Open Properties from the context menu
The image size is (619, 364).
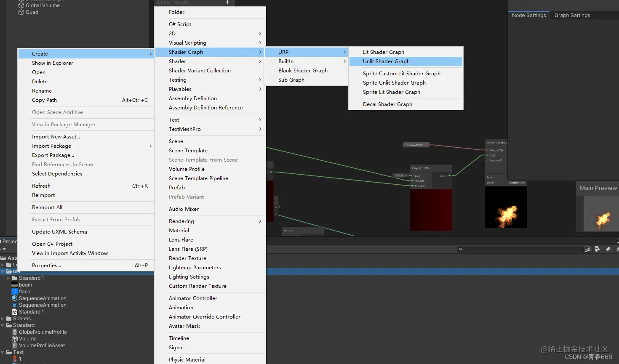pos(46,265)
